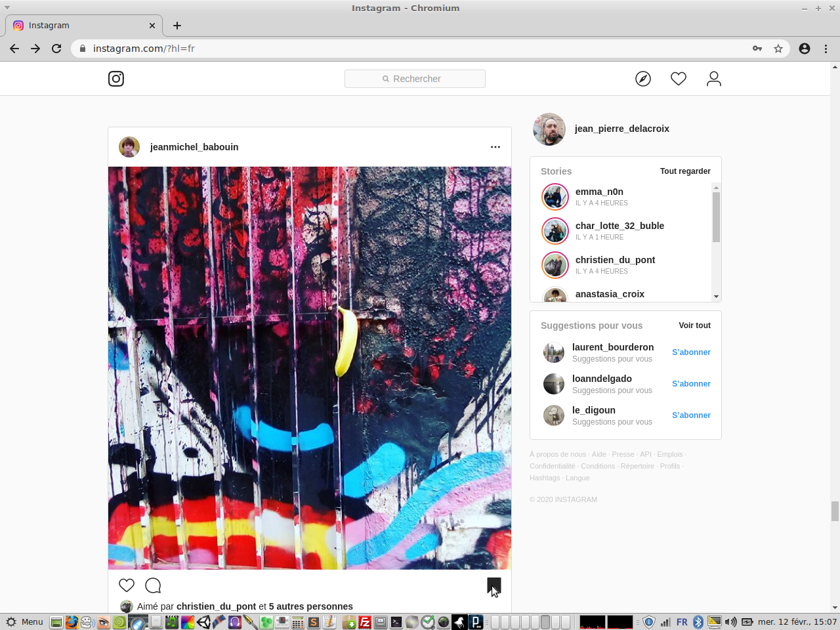Viewport: 840px width, 630px height.
Task: Open the taskbar Menu button
Action: pyautogui.click(x=25, y=621)
